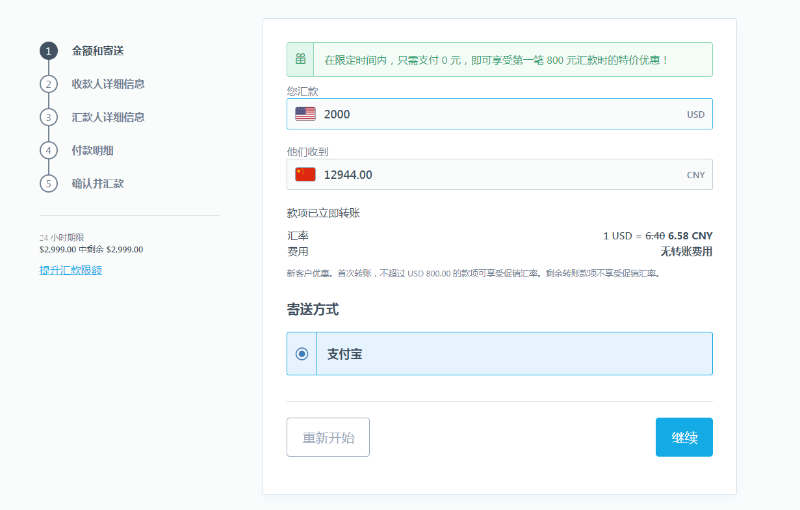Click the 继续 button
The height and width of the screenshot is (510, 800).
684,437
